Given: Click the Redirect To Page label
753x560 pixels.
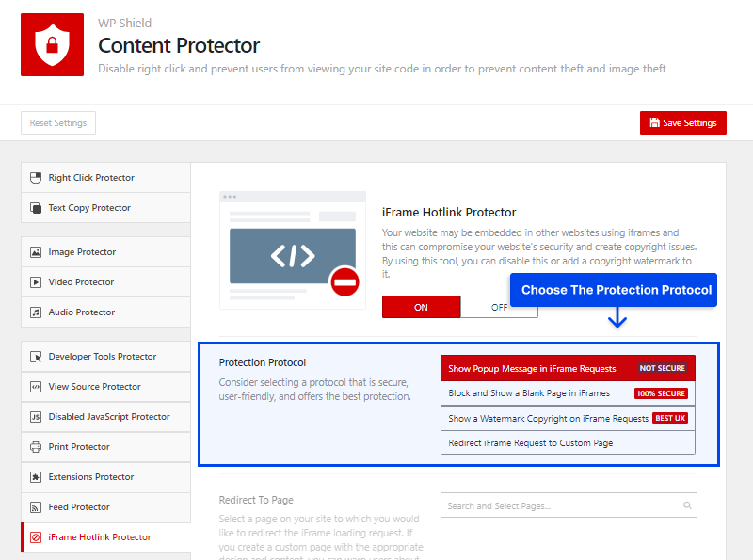Looking at the screenshot, I should [256, 500].
